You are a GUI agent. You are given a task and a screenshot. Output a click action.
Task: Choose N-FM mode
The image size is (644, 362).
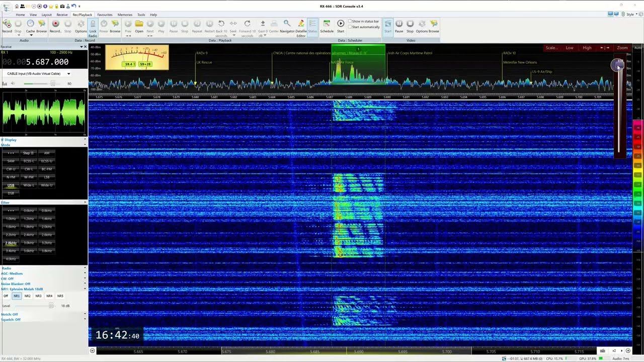(11, 177)
